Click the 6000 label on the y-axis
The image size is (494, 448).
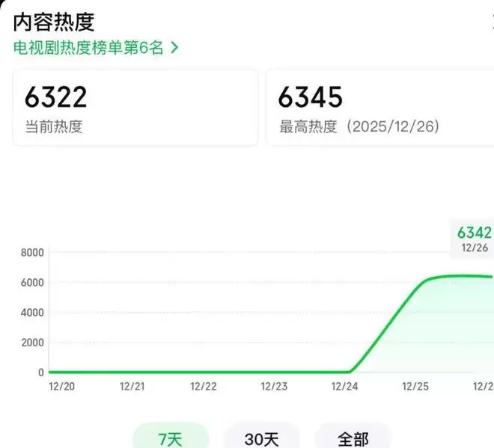coord(33,283)
